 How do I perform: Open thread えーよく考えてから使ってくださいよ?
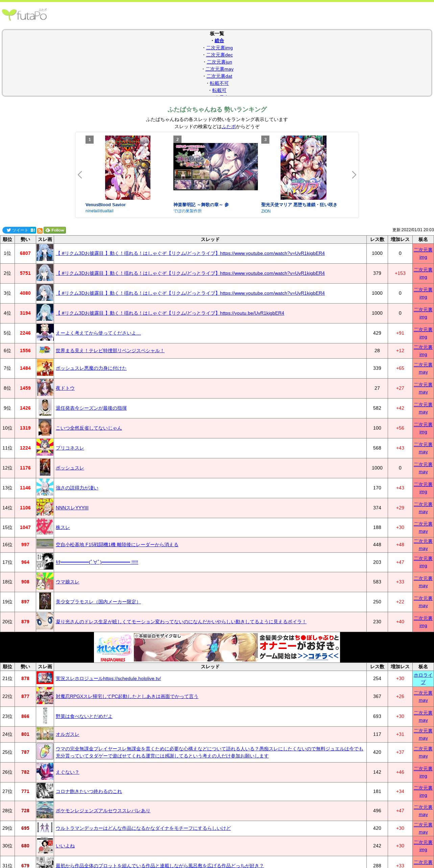(x=98, y=333)
